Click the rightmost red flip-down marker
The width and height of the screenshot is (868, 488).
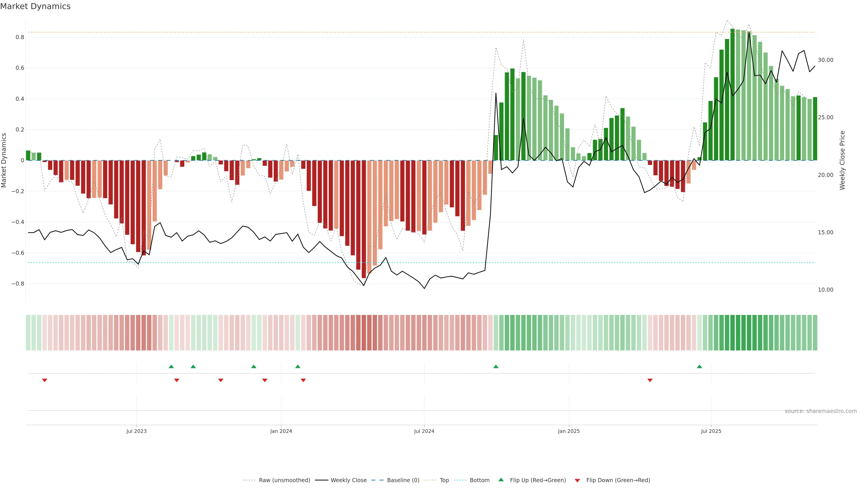650,380
